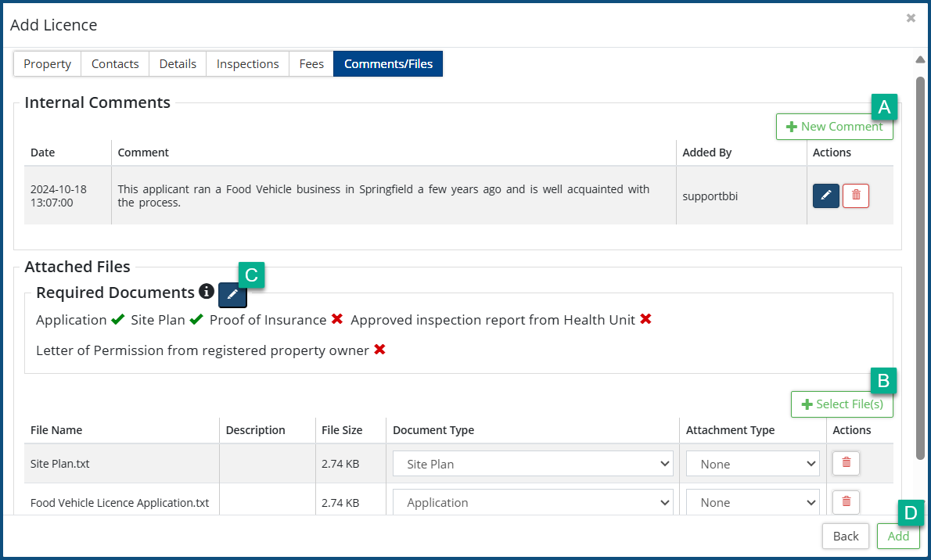Open the Fees tab

[x=311, y=63]
